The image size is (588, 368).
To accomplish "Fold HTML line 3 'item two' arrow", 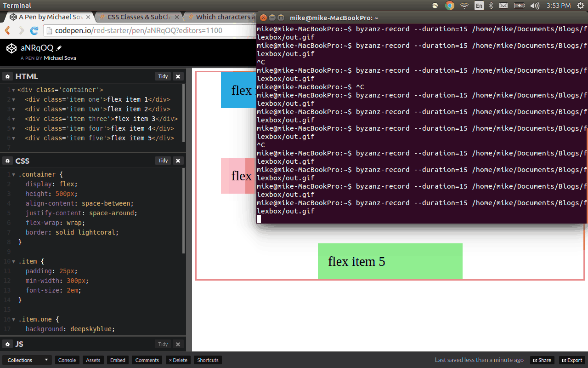I will pos(13,109).
